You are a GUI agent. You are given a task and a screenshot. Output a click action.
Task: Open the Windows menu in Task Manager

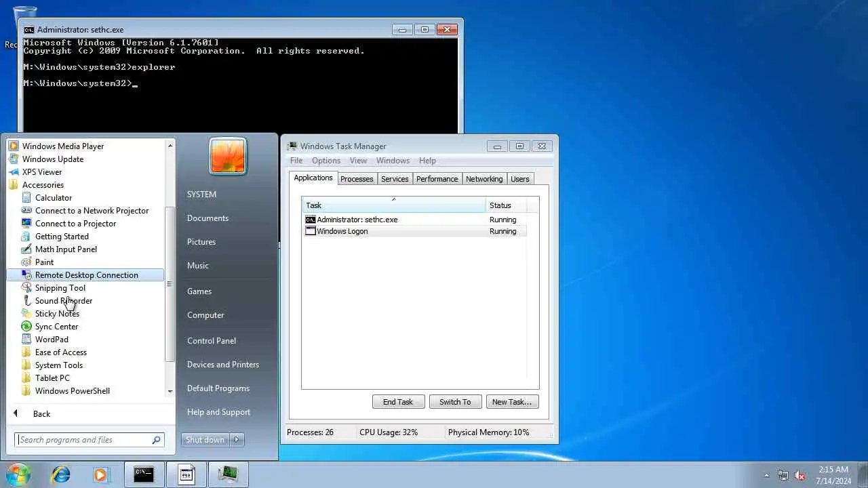click(x=393, y=161)
